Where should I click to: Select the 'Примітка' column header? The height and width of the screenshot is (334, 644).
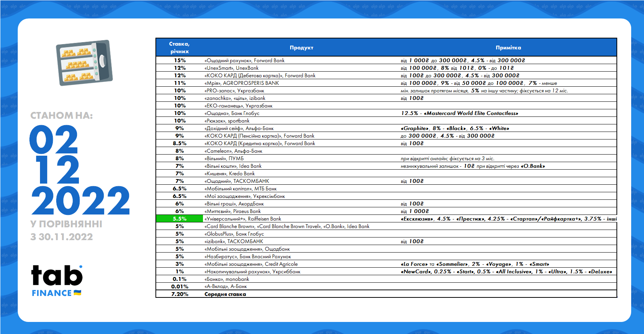click(508, 47)
